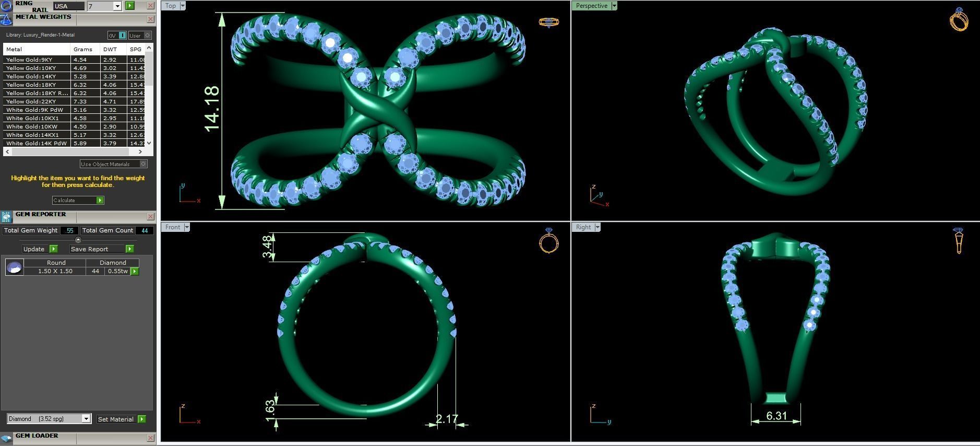Select the Top viewport label
Image resolution: width=980 pixels, height=446 pixels.
(171, 6)
